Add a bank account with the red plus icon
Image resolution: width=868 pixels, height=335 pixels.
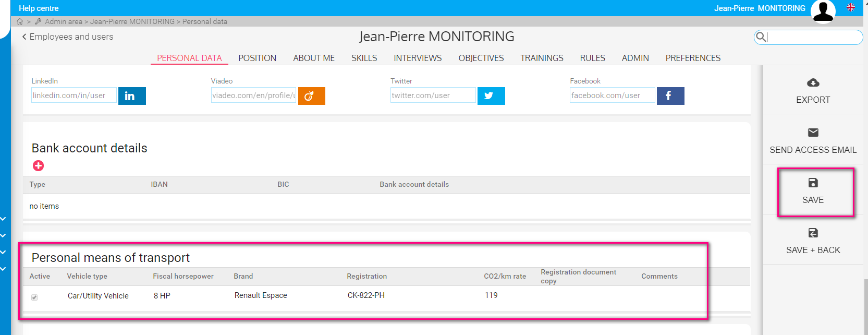pyautogui.click(x=38, y=166)
